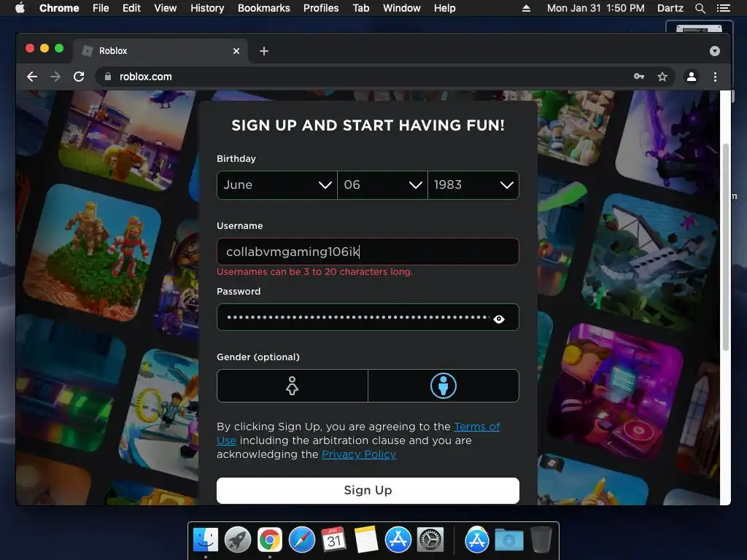747x560 pixels.
Task: Click into the Password input field
Action: [x=368, y=317]
